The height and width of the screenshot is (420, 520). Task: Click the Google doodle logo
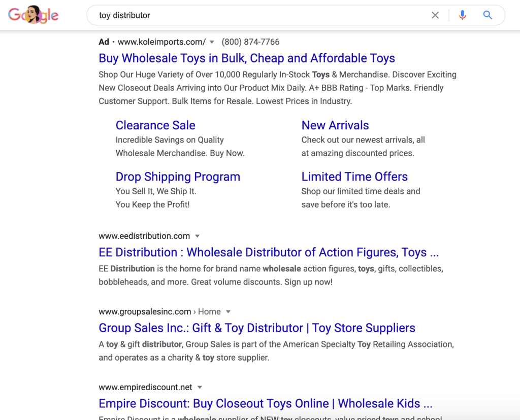pos(33,15)
